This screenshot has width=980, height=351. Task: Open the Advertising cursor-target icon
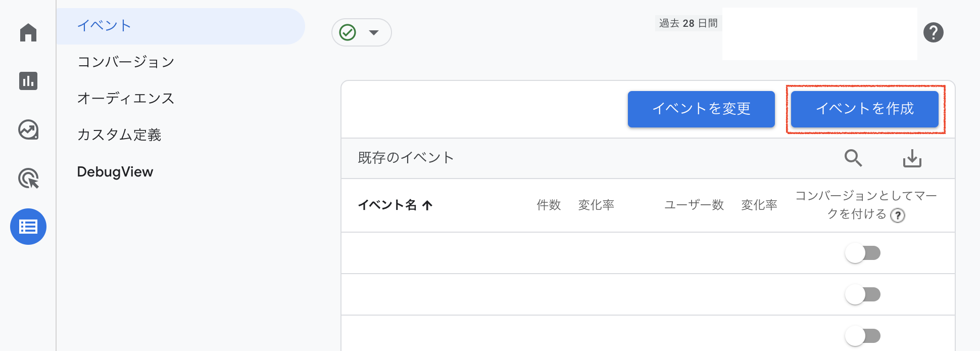click(28, 179)
